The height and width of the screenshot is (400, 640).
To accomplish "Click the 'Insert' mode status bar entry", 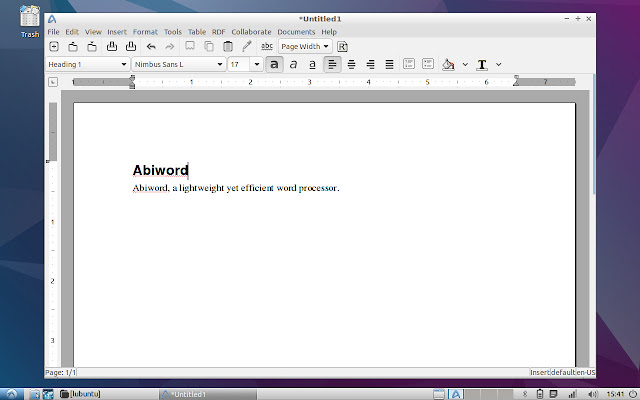I will pos(540,372).
